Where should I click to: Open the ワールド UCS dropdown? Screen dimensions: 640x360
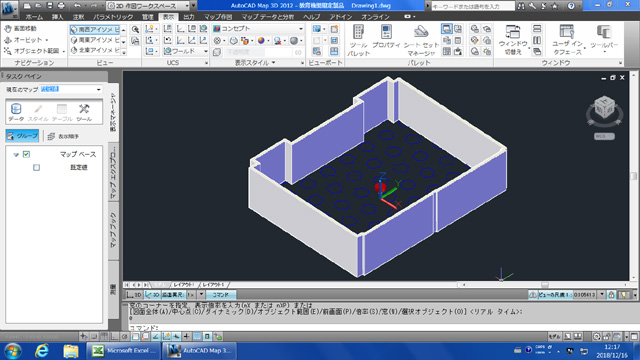pyautogui.click(x=186, y=51)
